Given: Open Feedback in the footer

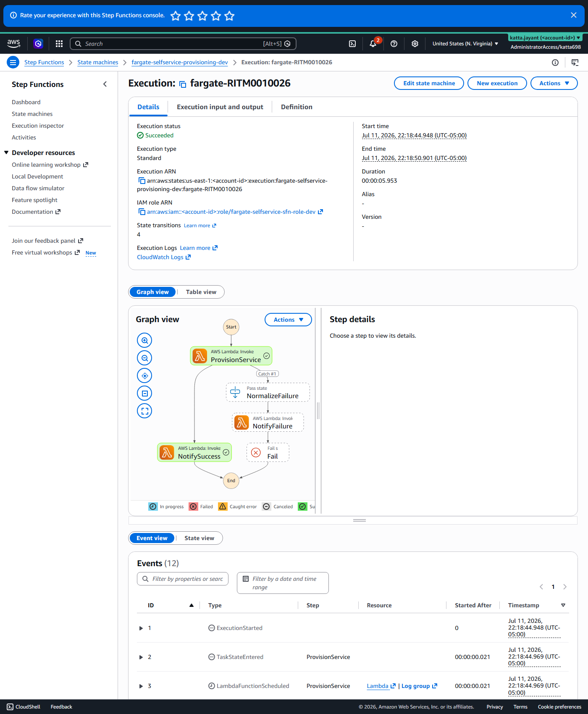Looking at the screenshot, I should 61,707.
